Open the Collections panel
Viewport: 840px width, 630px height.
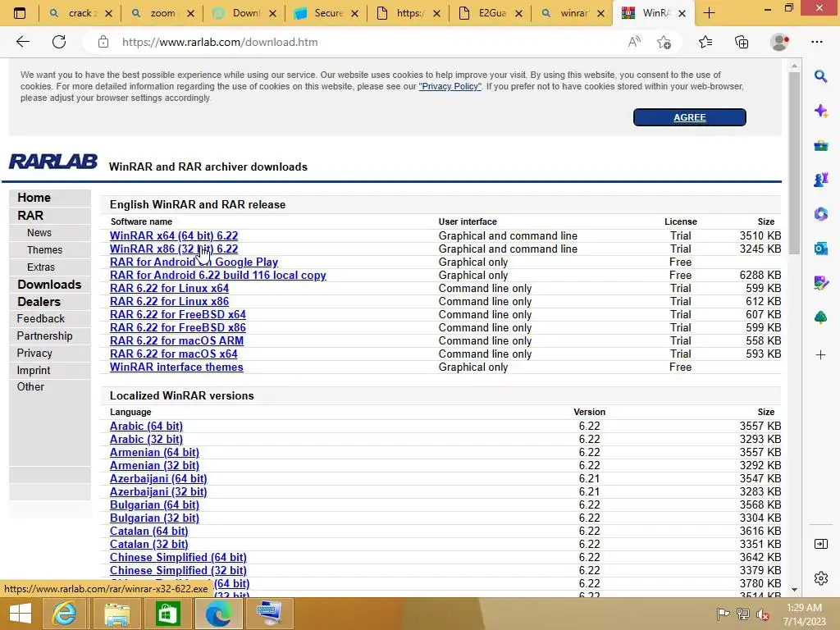(x=742, y=42)
